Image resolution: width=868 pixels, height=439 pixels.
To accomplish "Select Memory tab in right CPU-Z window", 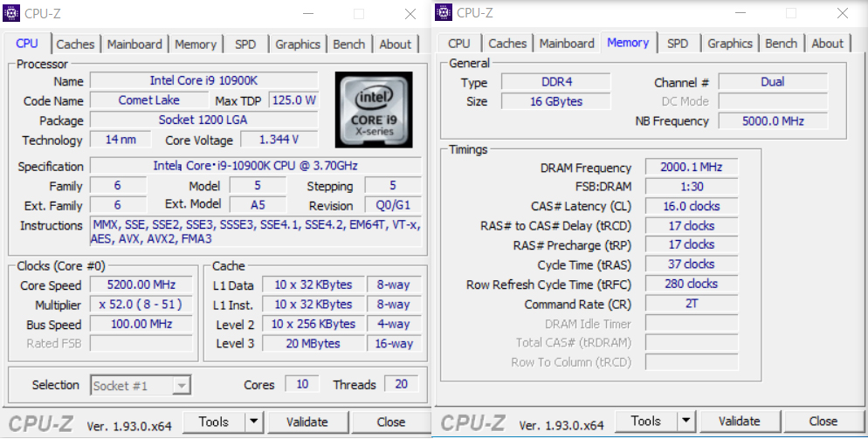I will [628, 42].
